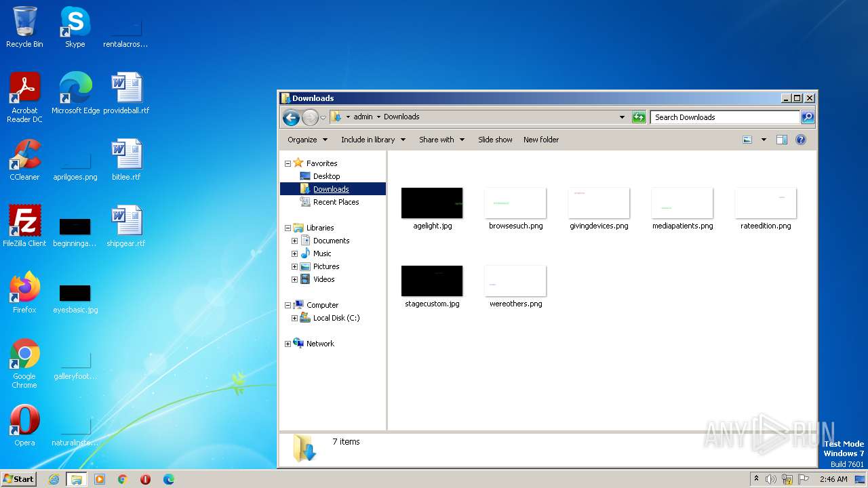Image resolution: width=868 pixels, height=488 pixels.
Task: Open the Start menu
Action: [19, 479]
